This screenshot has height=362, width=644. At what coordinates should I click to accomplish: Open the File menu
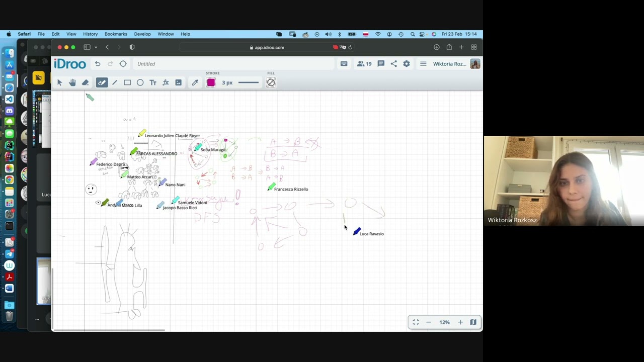tap(41, 34)
